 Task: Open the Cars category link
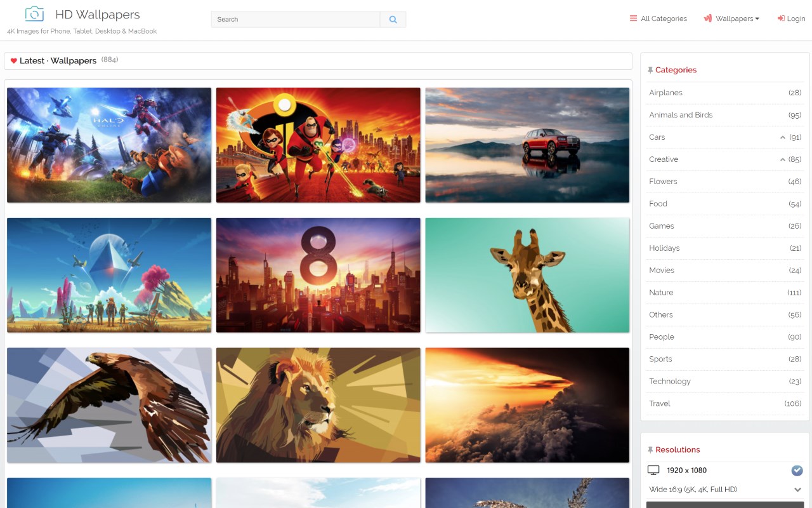tap(657, 137)
